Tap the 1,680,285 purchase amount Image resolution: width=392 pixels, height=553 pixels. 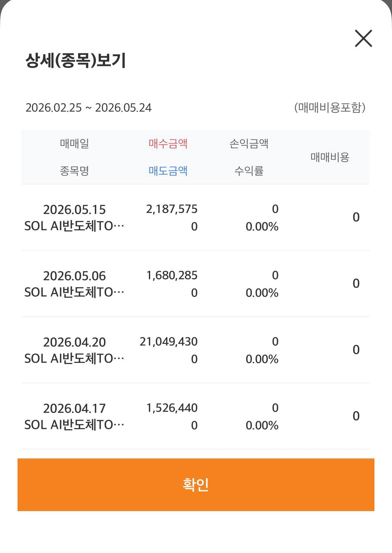[x=172, y=275]
